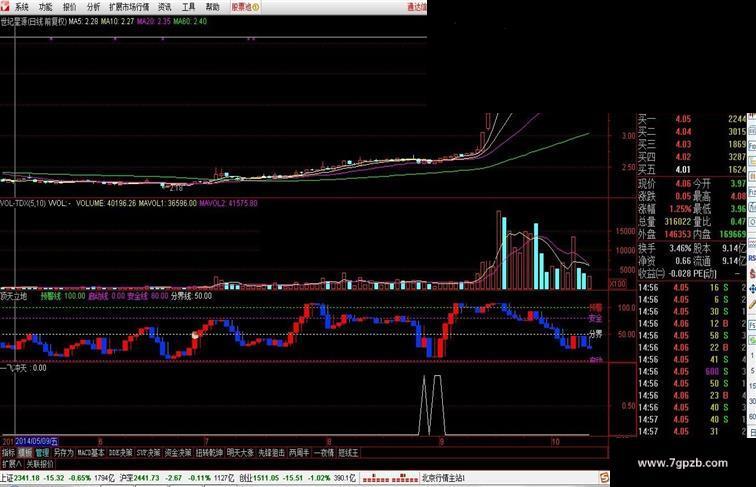Open the 关联报价 tab
This screenshot has height=487, width=756.
click(x=40, y=464)
